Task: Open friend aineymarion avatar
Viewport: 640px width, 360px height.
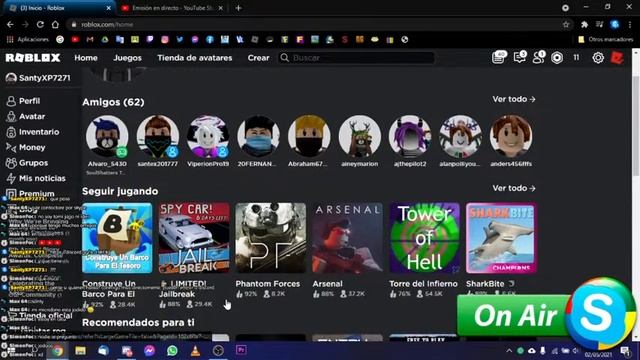Action: tap(360, 136)
